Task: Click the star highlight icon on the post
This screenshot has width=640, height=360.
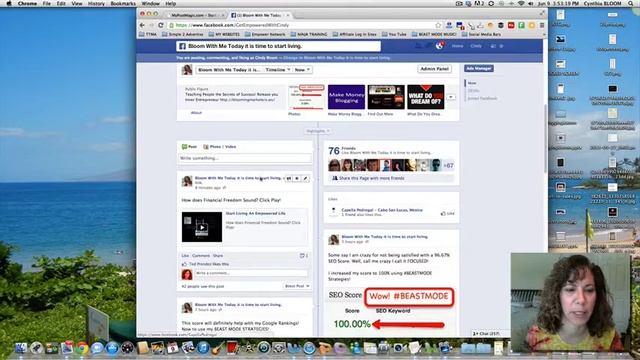Action: 297,178
